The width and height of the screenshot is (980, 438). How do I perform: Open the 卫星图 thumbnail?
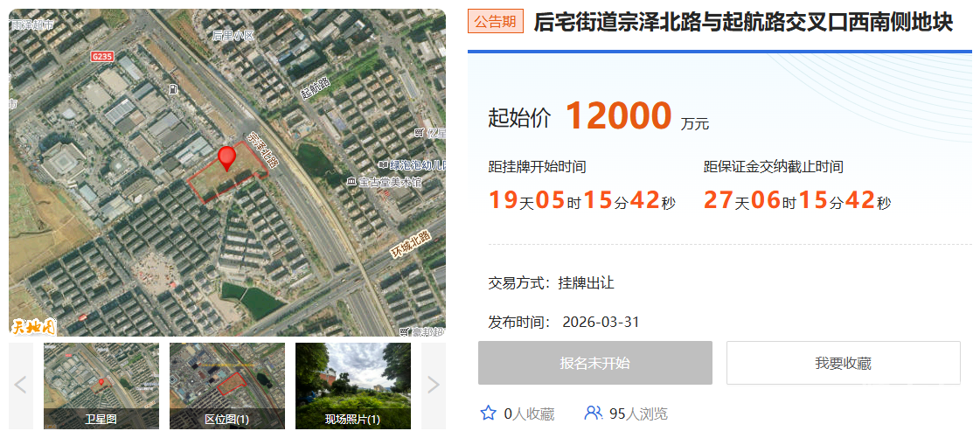tap(101, 385)
